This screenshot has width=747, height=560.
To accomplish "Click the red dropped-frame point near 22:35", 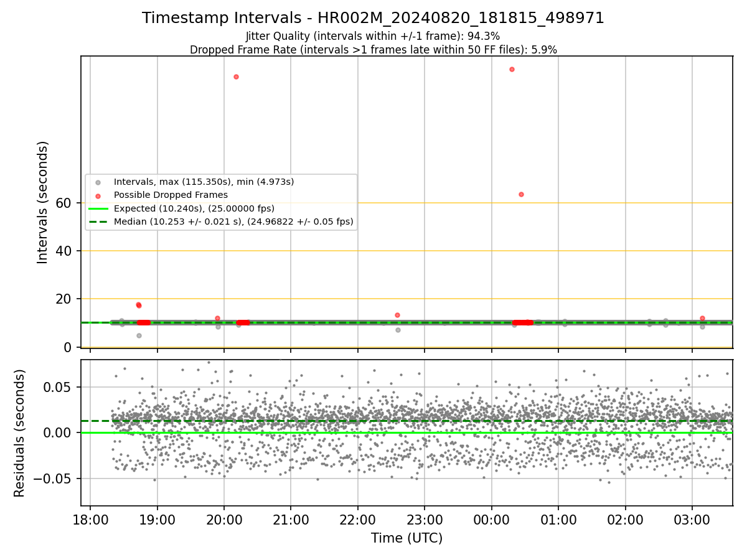I will pyautogui.click(x=397, y=315).
